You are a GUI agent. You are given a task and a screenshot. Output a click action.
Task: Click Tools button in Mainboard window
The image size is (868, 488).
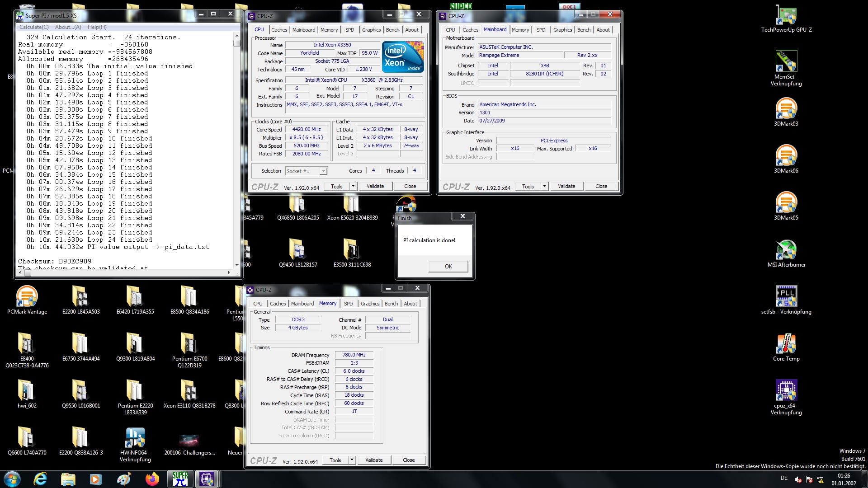coord(528,186)
